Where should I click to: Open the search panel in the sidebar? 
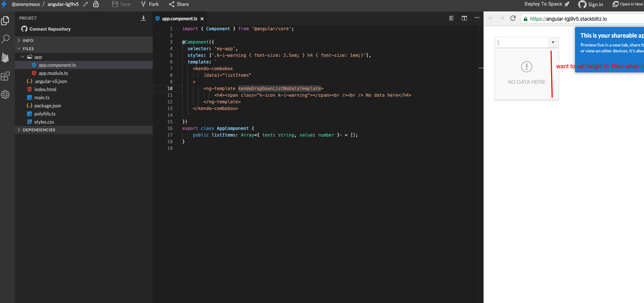6,39
